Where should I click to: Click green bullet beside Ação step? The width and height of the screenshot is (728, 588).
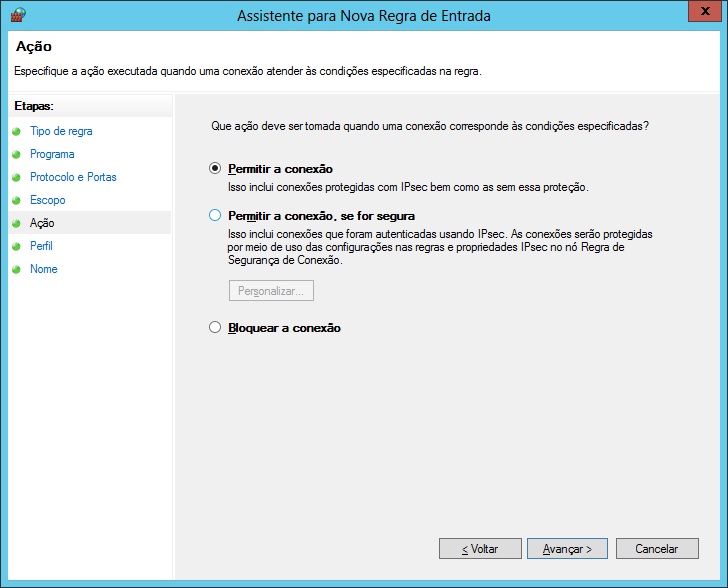click(x=16, y=223)
